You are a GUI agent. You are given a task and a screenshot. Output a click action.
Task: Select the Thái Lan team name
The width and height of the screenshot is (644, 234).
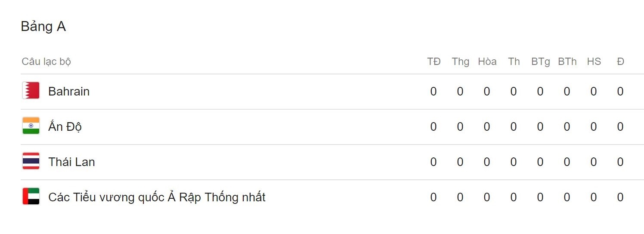(71, 162)
